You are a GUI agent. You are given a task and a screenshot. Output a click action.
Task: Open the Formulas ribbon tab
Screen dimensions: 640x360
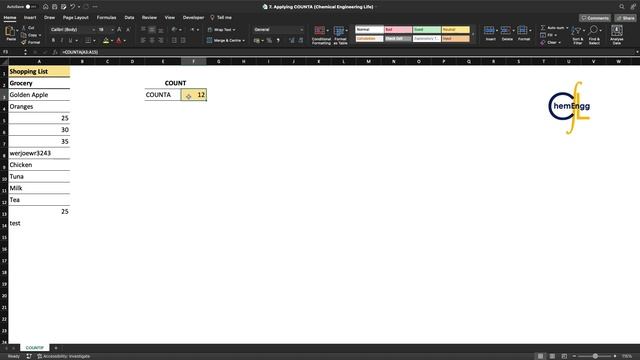tap(106, 18)
